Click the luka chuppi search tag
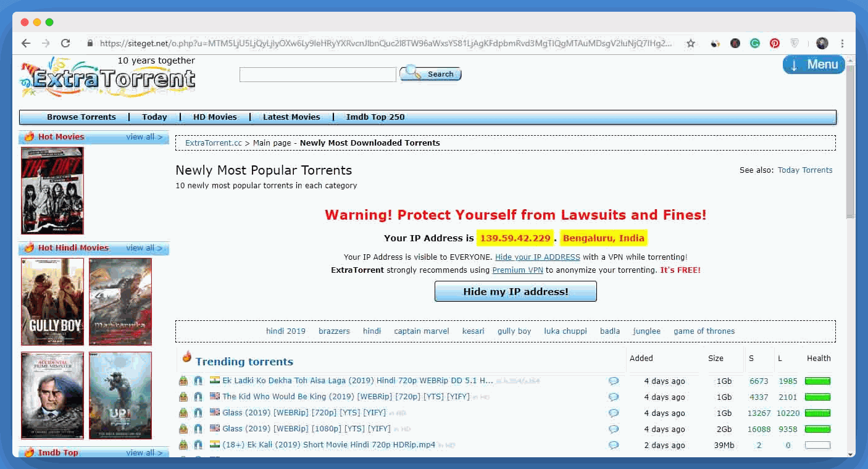The height and width of the screenshot is (469, 868). tap(565, 331)
